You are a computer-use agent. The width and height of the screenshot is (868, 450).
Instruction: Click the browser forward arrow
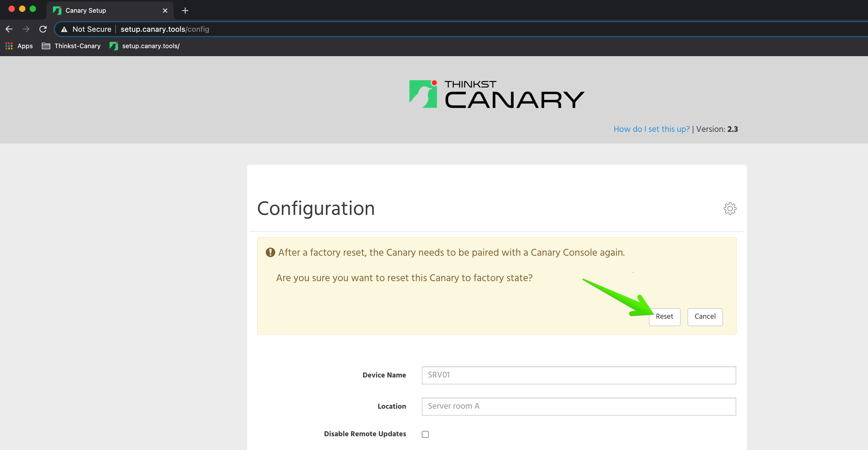pyautogui.click(x=26, y=29)
